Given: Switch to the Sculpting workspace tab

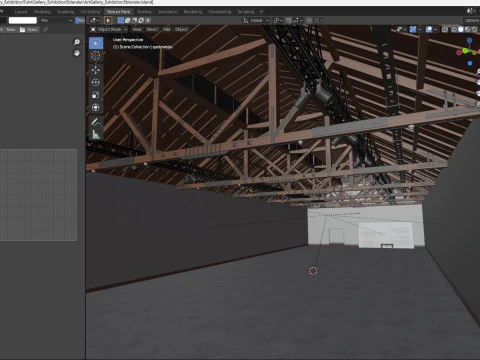Looking at the screenshot, I should click(x=66, y=12).
